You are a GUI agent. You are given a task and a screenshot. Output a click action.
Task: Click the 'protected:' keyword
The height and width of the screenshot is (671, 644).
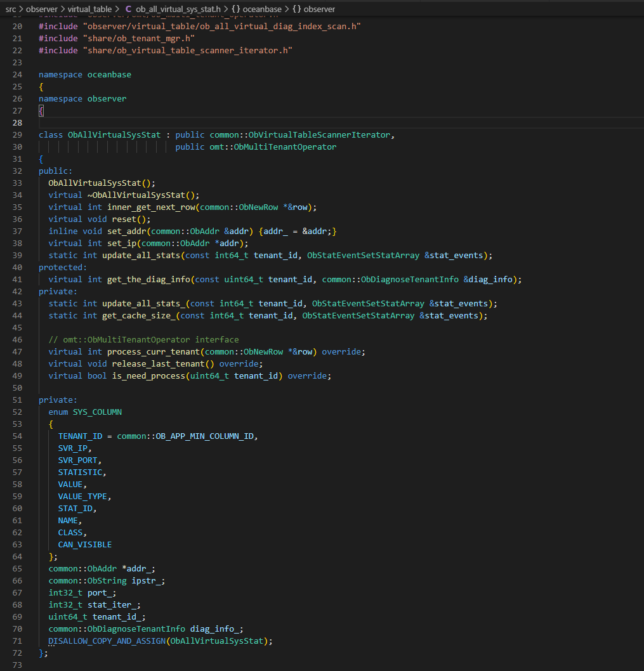pyautogui.click(x=63, y=268)
